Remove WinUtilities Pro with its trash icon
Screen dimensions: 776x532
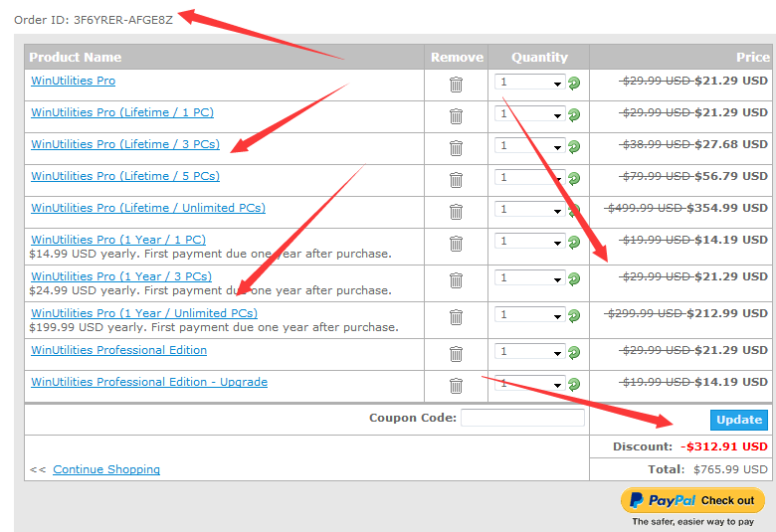[x=456, y=85]
